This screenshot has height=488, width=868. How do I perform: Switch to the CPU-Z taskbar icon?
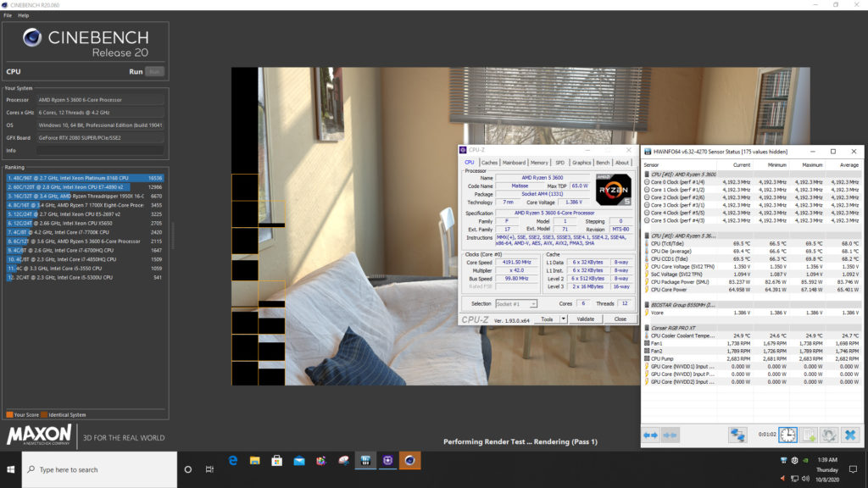click(x=387, y=460)
